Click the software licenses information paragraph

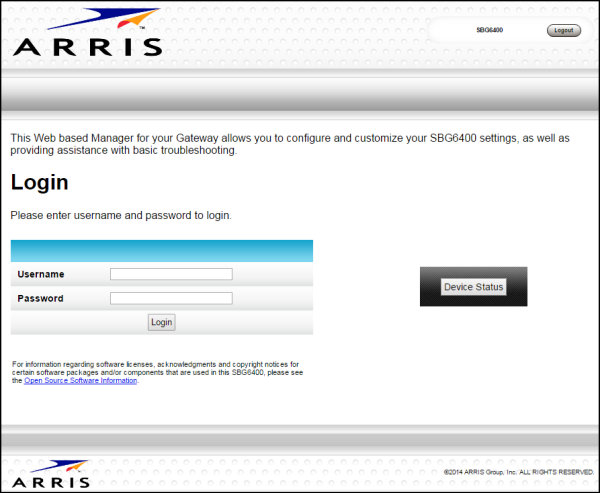click(157, 369)
